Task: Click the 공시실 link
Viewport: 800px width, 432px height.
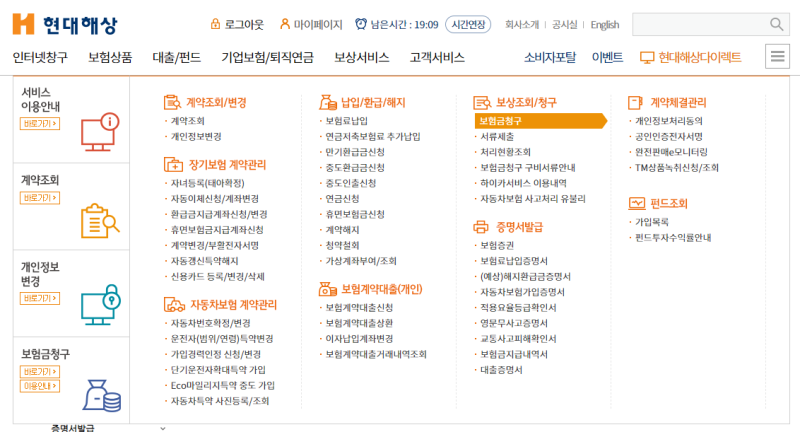Action: click(x=565, y=24)
